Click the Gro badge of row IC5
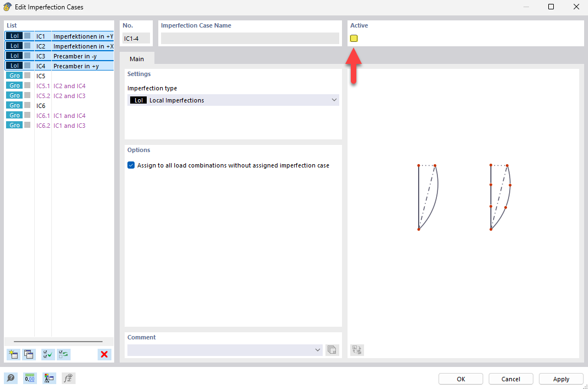The height and width of the screenshot is (389, 588). coord(14,75)
